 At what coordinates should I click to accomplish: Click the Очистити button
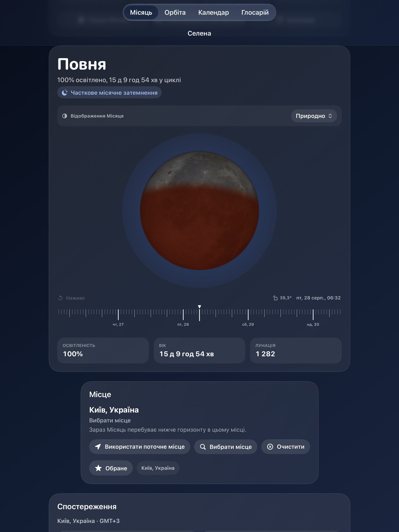coord(286,447)
